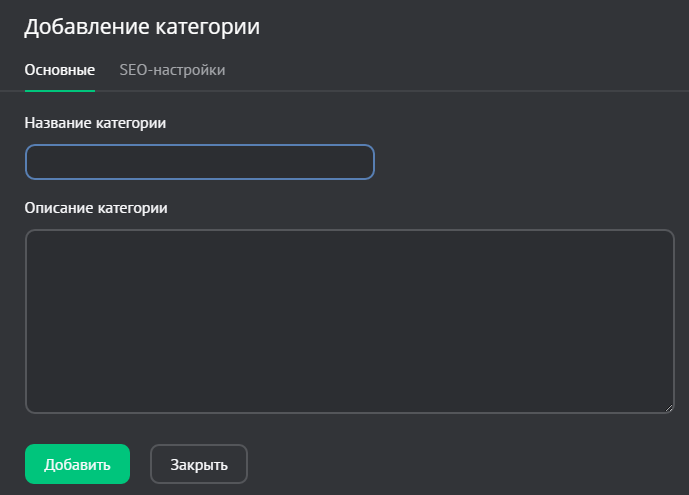Click the Название категории input field
The width and height of the screenshot is (689, 495).
(200, 162)
